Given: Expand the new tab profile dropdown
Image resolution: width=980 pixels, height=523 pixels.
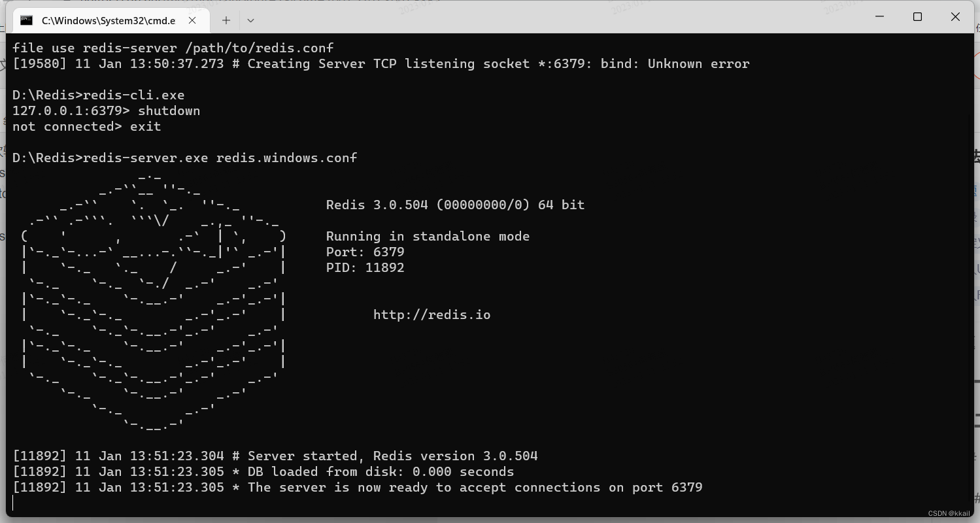Looking at the screenshot, I should (250, 20).
